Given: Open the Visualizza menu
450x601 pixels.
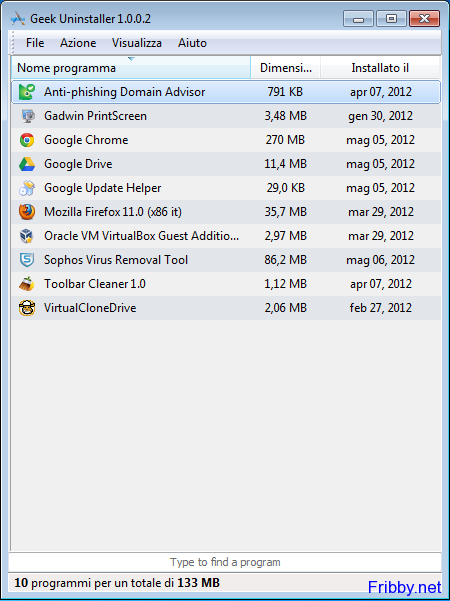Looking at the screenshot, I should pyautogui.click(x=136, y=43).
